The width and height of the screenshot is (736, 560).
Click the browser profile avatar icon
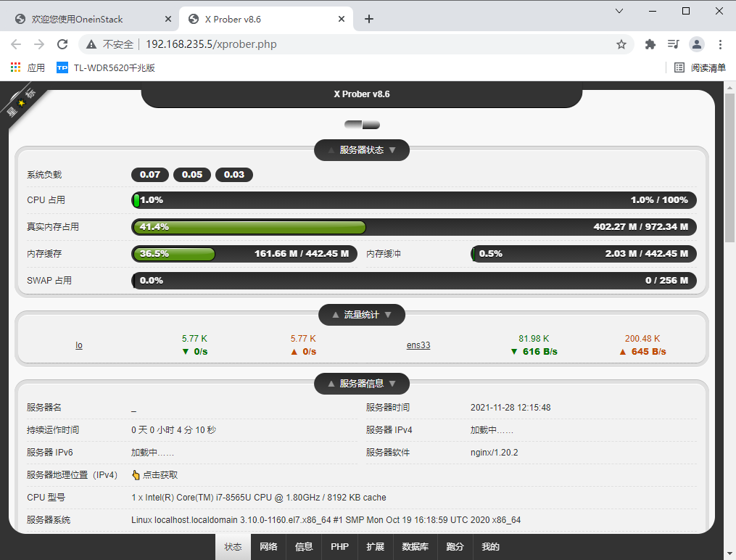[x=697, y=44]
